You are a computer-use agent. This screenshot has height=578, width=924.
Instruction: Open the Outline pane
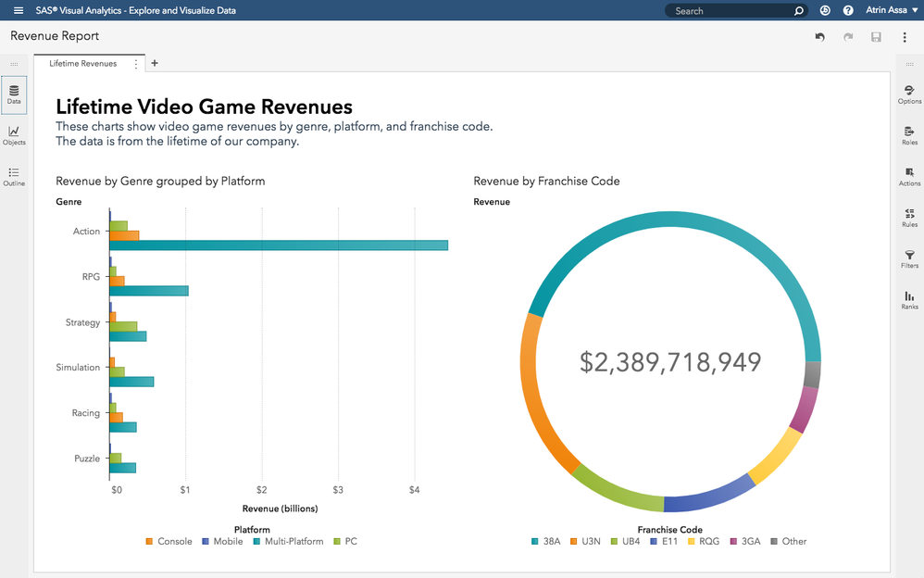point(14,176)
